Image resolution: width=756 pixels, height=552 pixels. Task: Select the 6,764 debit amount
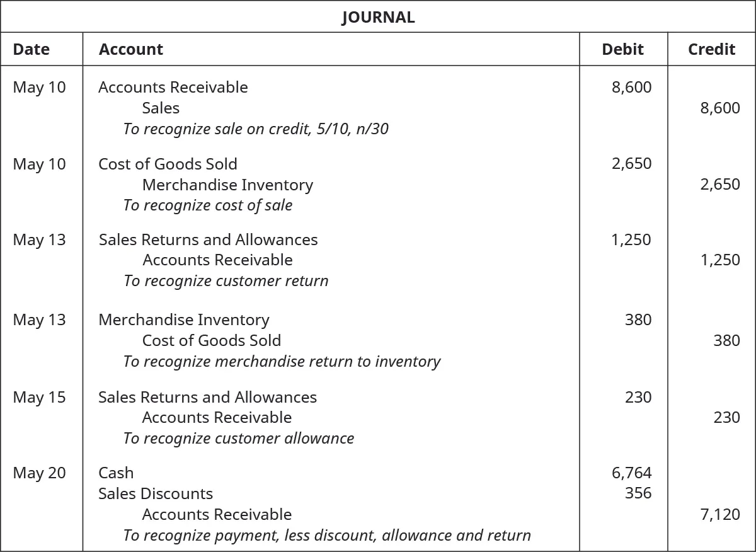(x=631, y=473)
